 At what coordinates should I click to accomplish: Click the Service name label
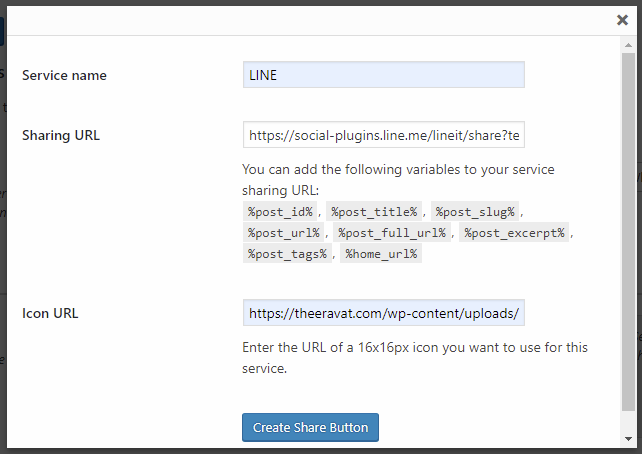pyautogui.click(x=64, y=75)
